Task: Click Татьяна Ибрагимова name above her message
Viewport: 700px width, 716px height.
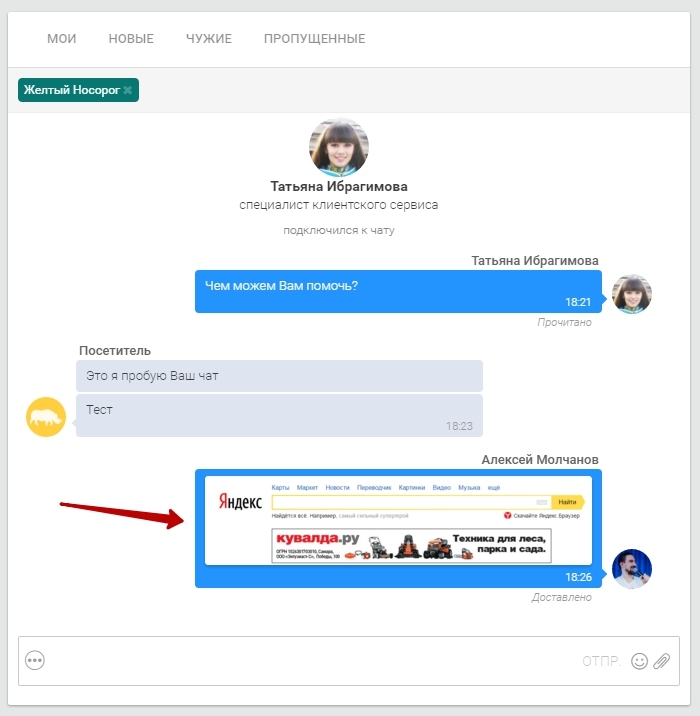Action: (535, 261)
